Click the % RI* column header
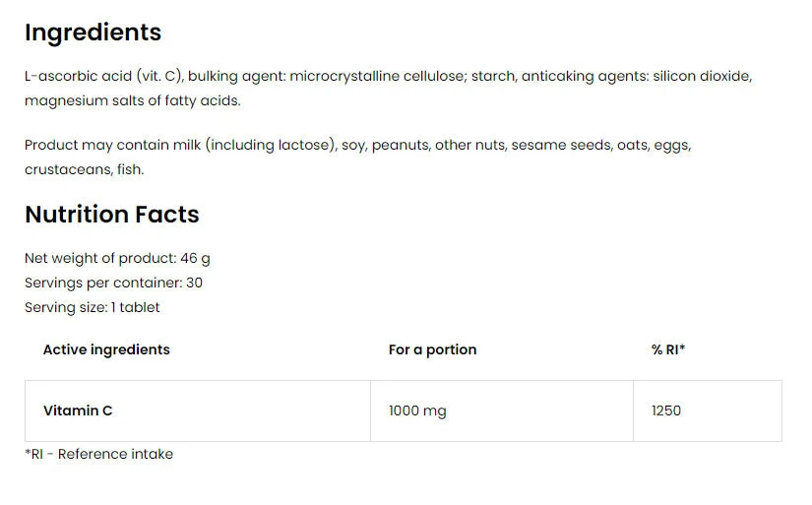 667,349
